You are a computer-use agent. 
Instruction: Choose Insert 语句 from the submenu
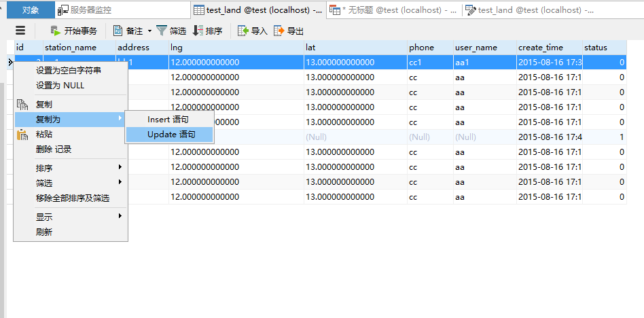point(168,120)
